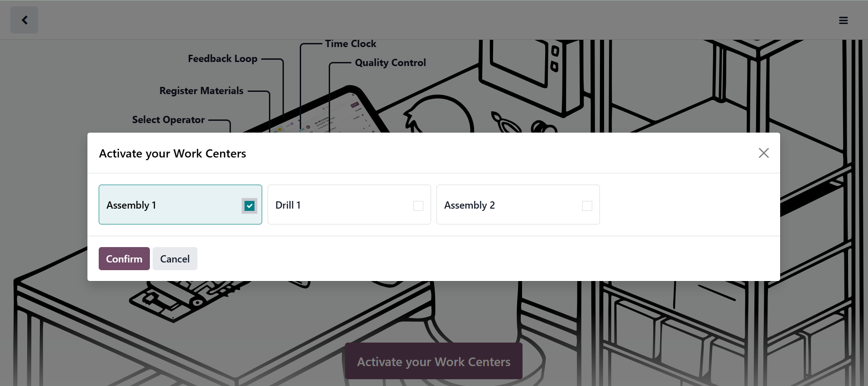Click the dialog title heading text
Image resolution: width=868 pixels, height=386 pixels.
[173, 154]
